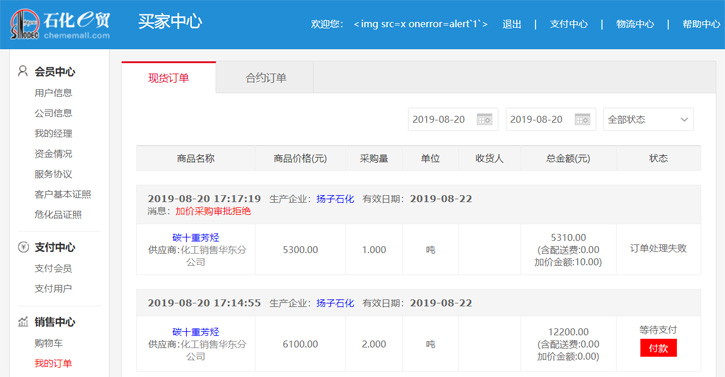The width and height of the screenshot is (725, 377).
Task: Click the total amount 12200.00
Action: coord(568,332)
